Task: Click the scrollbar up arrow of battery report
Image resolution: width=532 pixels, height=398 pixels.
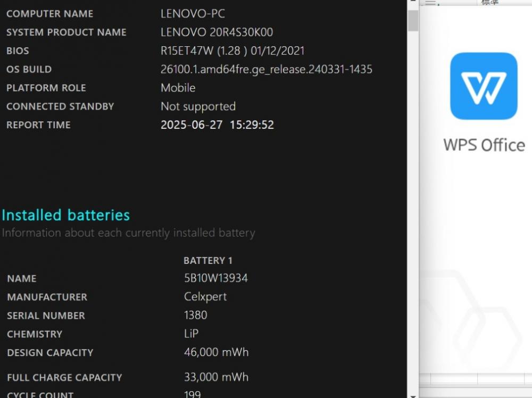Action: click(x=413, y=2)
